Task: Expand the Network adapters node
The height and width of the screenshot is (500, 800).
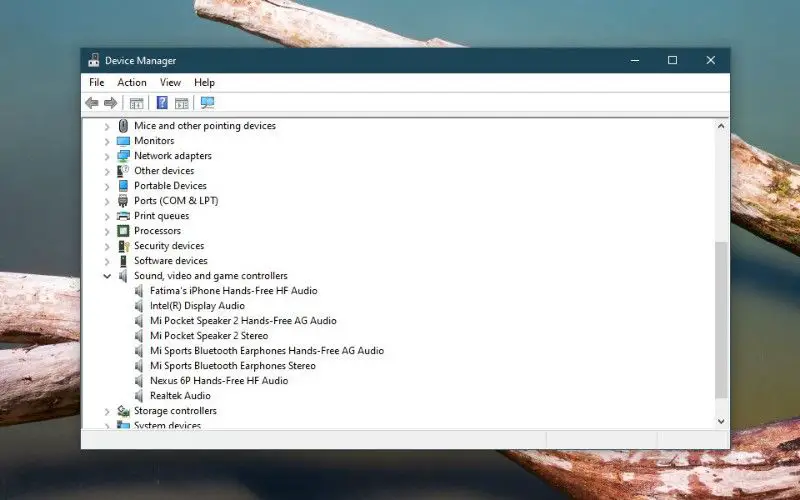Action: (107, 157)
